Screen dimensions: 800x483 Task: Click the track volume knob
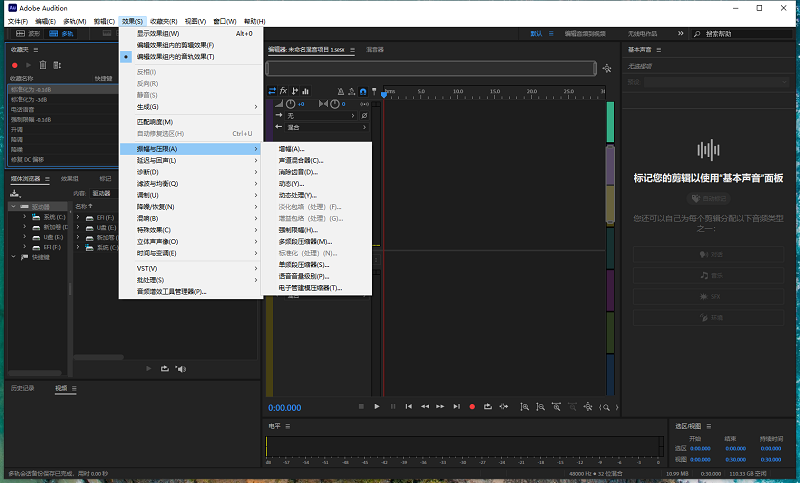[x=290, y=104]
